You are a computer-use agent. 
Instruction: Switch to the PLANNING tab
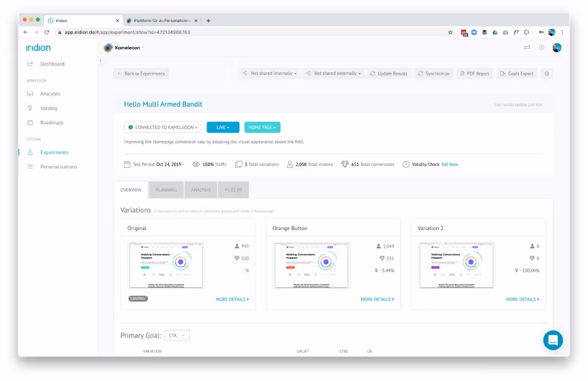166,190
